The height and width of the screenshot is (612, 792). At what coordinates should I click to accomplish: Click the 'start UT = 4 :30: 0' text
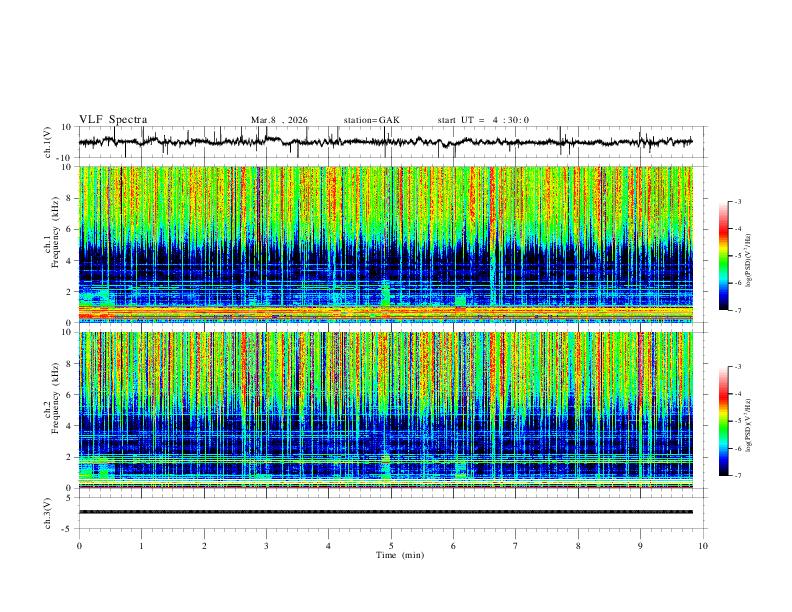click(x=483, y=120)
